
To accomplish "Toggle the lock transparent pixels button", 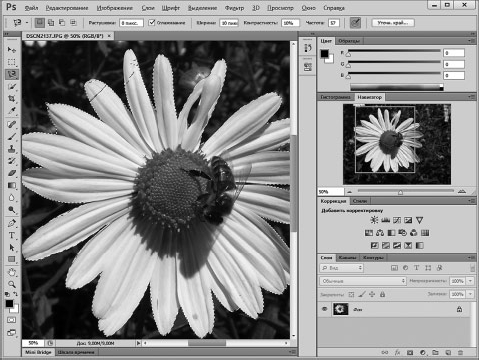I will click(x=351, y=294).
